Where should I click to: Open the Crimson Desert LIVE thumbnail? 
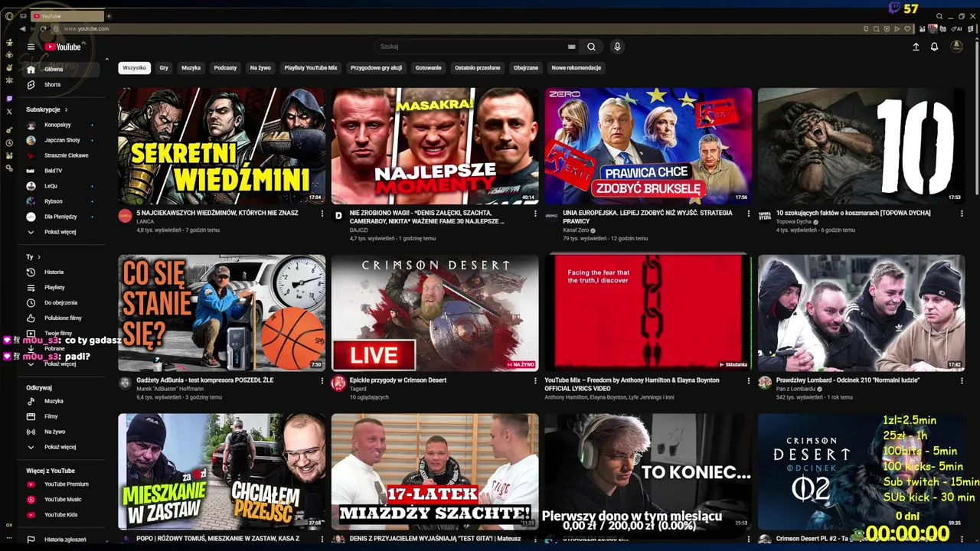click(435, 313)
